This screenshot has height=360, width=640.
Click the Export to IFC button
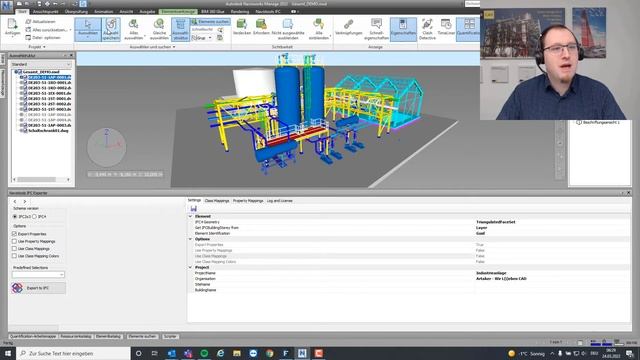(x=38, y=288)
